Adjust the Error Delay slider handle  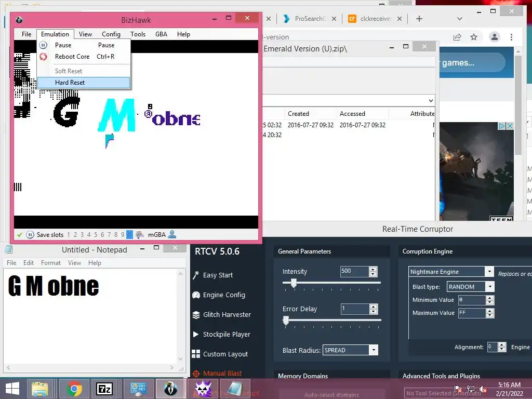click(x=286, y=320)
